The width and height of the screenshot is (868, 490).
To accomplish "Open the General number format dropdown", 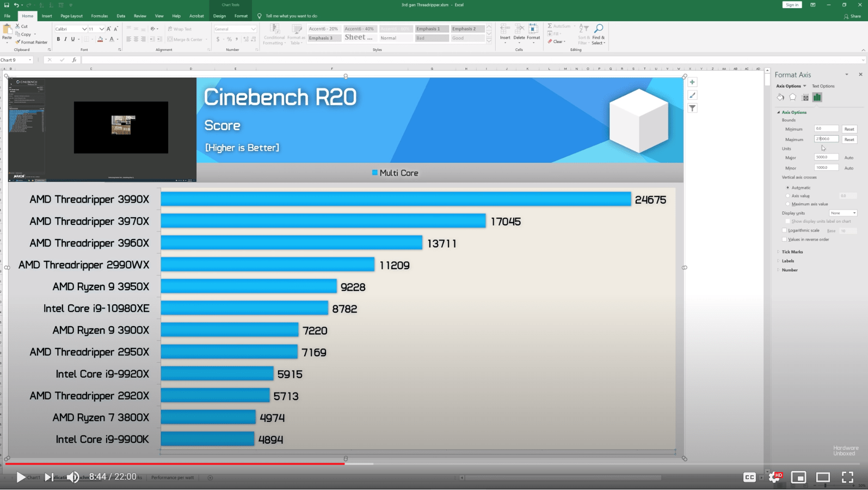I will point(254,29).
